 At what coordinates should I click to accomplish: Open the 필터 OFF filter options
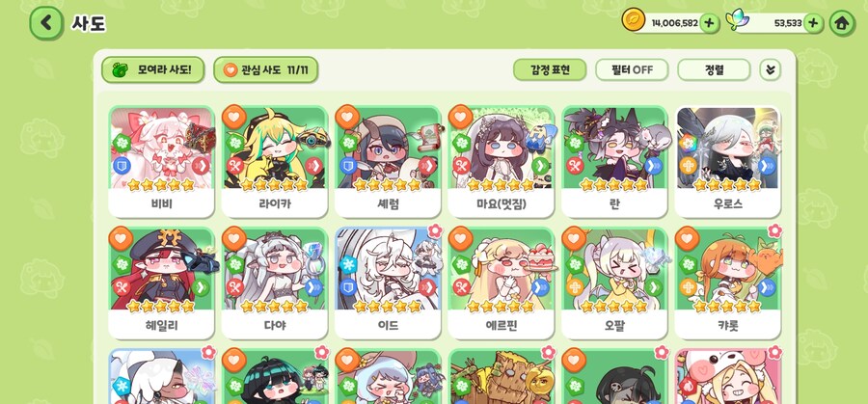coord(632,69)
